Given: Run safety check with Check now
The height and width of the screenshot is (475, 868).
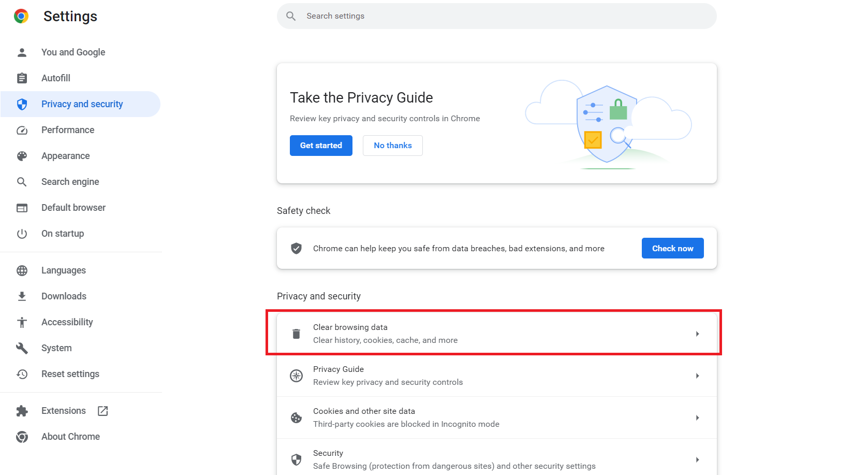Looking at the screenshot, I should pos(672,248).
